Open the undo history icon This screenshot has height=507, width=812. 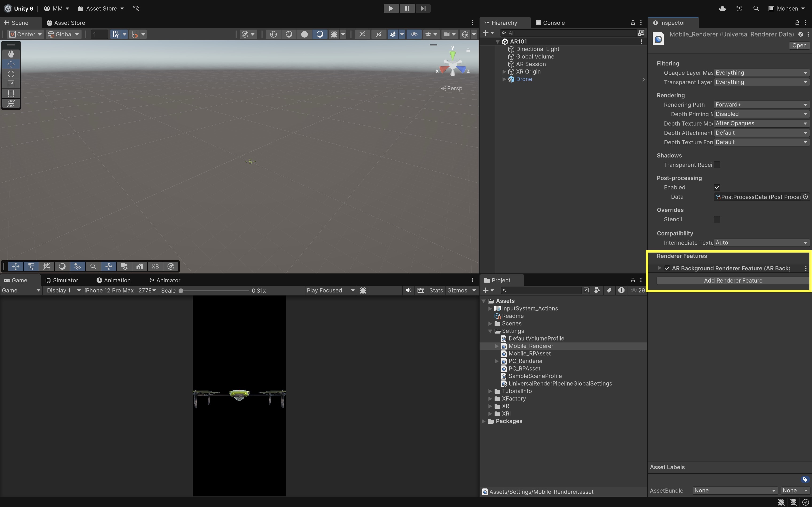(739, 8)
